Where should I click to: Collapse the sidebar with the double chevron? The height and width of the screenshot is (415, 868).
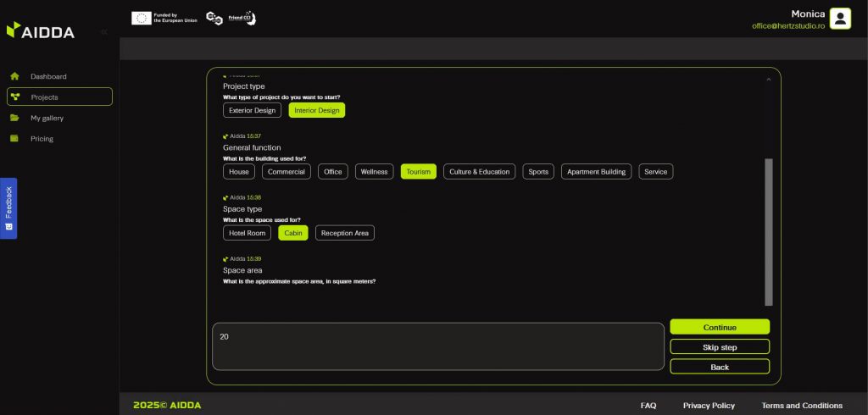point(103,31)
